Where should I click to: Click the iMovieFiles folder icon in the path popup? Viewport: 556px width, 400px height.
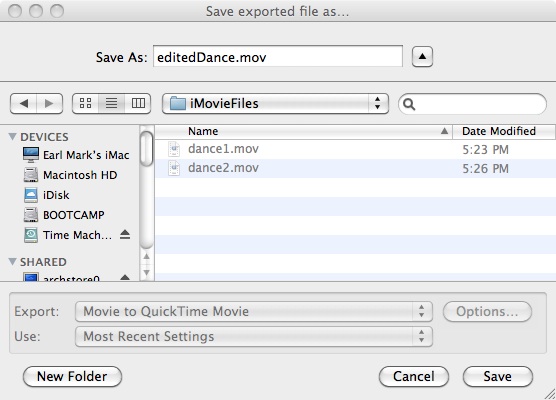[178, 104]
